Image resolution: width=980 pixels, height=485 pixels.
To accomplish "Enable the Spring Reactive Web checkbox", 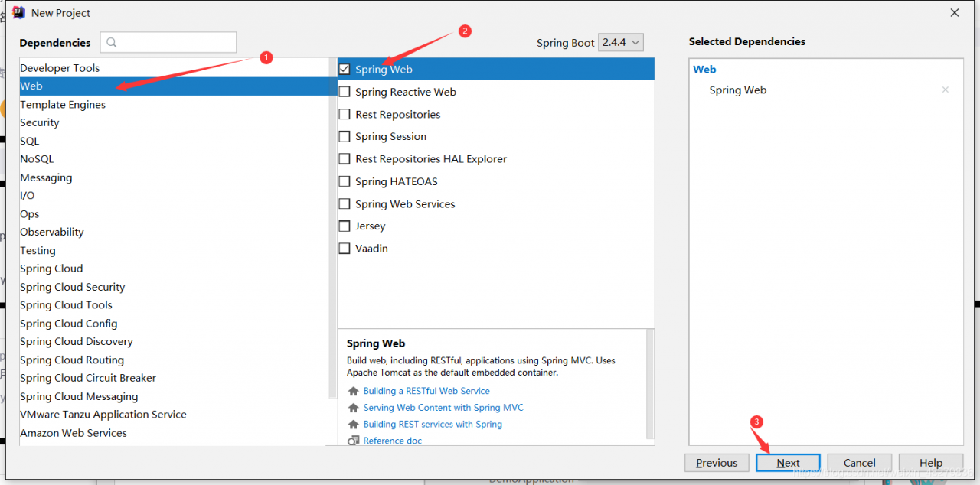I will pos(345,92).
